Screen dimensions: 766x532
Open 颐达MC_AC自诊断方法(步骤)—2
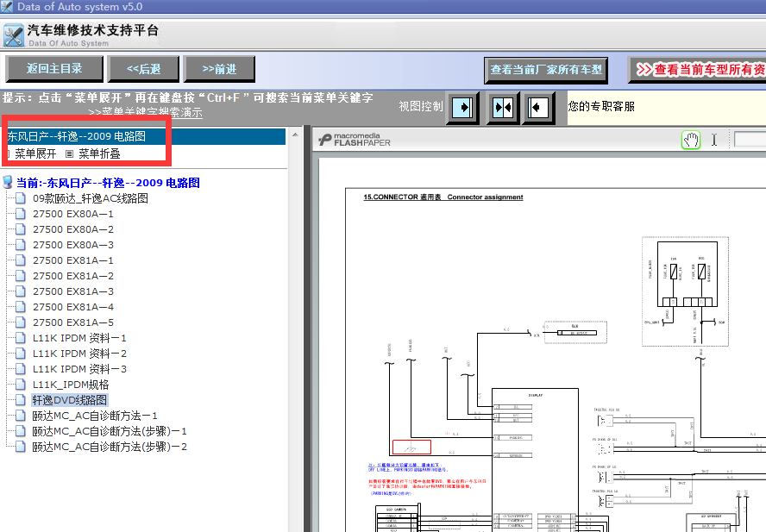coord(110,447)
